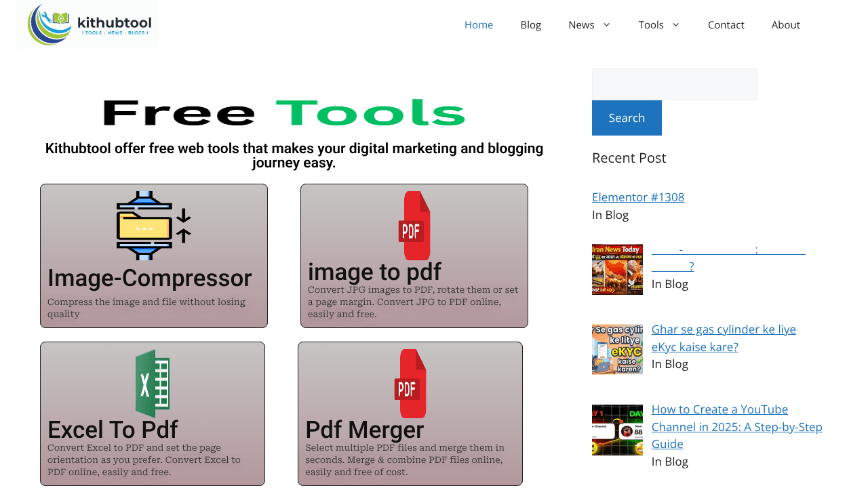Open the Contact page from navigation
The width and height of the screenshot is (868, 488).
pos(726,25)
